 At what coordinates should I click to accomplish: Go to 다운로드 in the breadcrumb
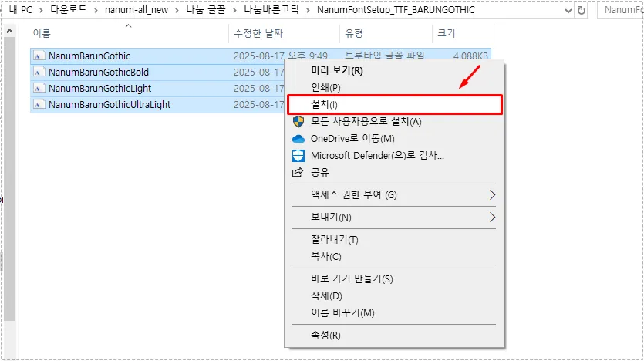coord(69,10)
